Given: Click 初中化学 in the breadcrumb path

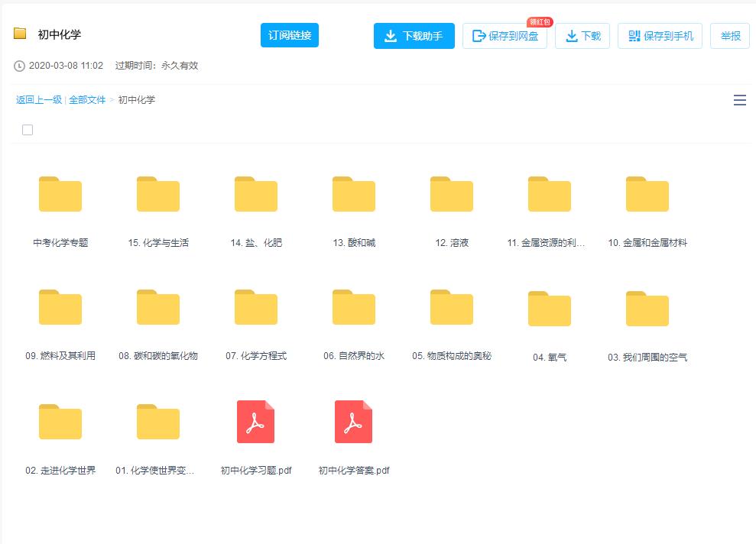Looking at the screenshot, I should [x=135, y=100].
